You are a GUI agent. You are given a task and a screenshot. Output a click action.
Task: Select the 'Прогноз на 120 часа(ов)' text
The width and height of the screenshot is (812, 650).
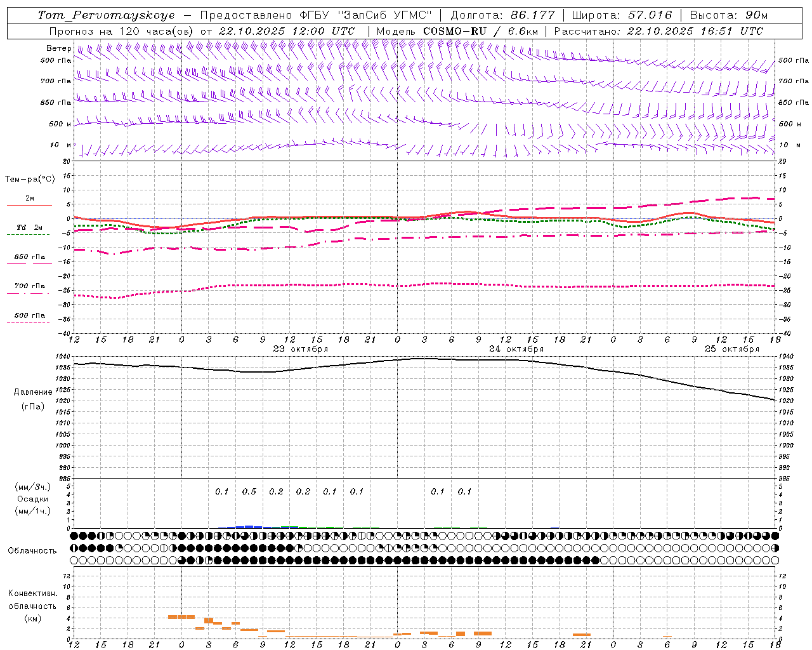click(121, 31)
